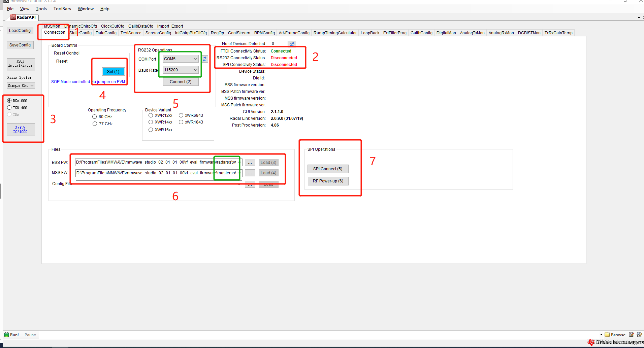Refresh the COM Port list icon

coord(205,59)
